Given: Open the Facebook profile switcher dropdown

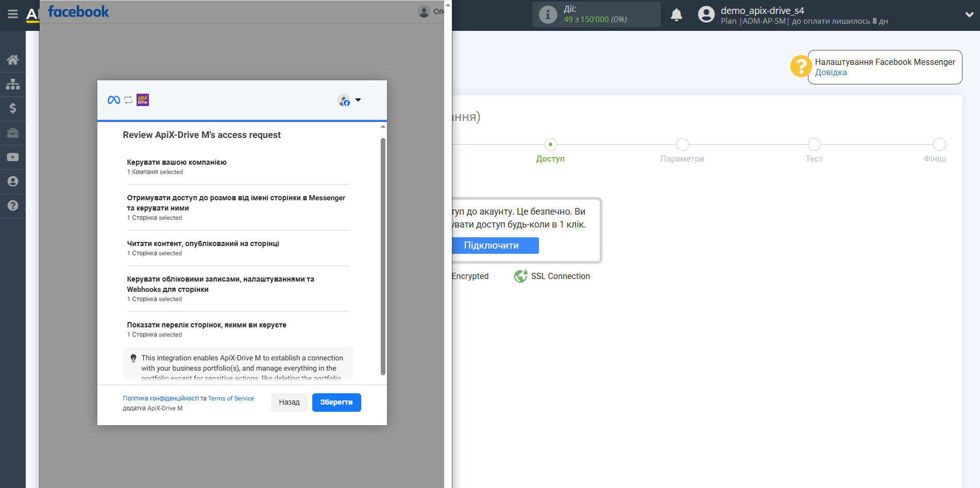Looking at the screenshot, I should [358, 100].
